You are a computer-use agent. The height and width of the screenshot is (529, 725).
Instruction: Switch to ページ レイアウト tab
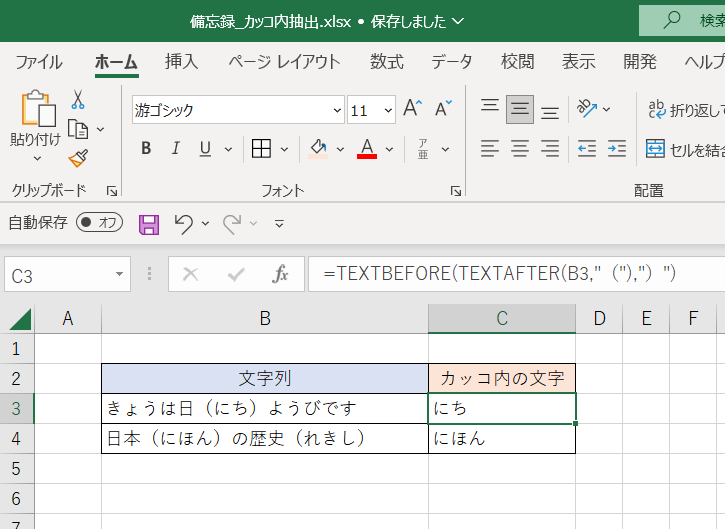coord(284,62)
